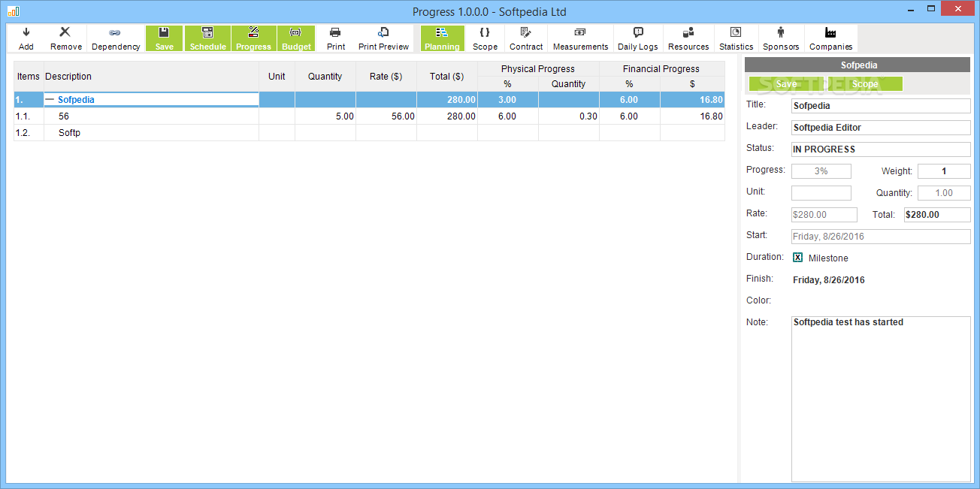This screenshot has height=489, width=980.
Task: Open the Dependency tool
Action: coord(116,38)
